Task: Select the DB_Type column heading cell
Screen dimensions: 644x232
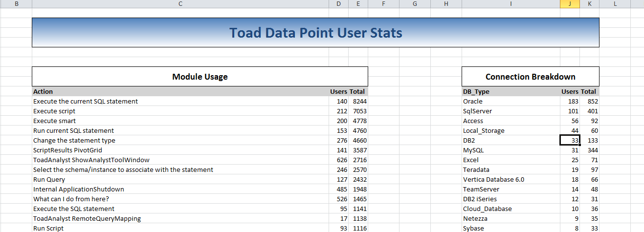Action: click(x=511, y=91)
